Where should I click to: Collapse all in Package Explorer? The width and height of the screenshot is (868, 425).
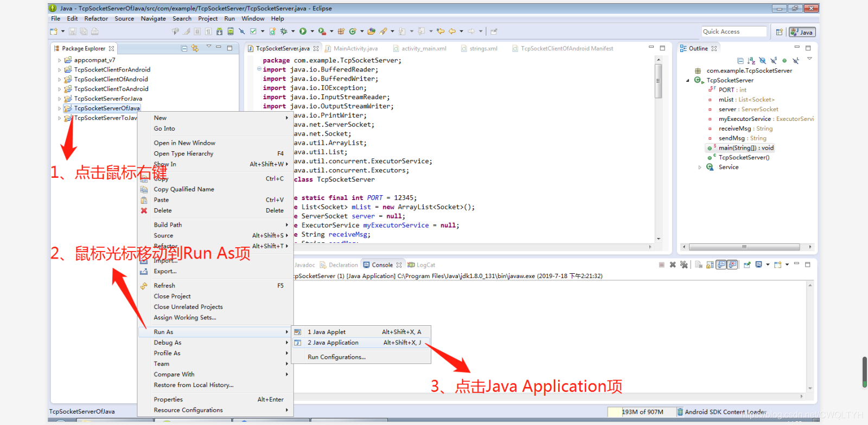(184, 48)
